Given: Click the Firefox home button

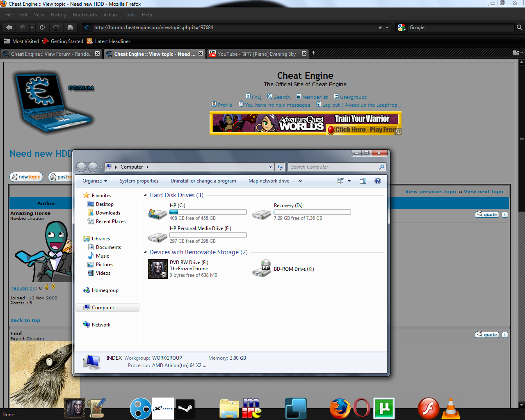Looking at the screenshot, I should point(70,27).
